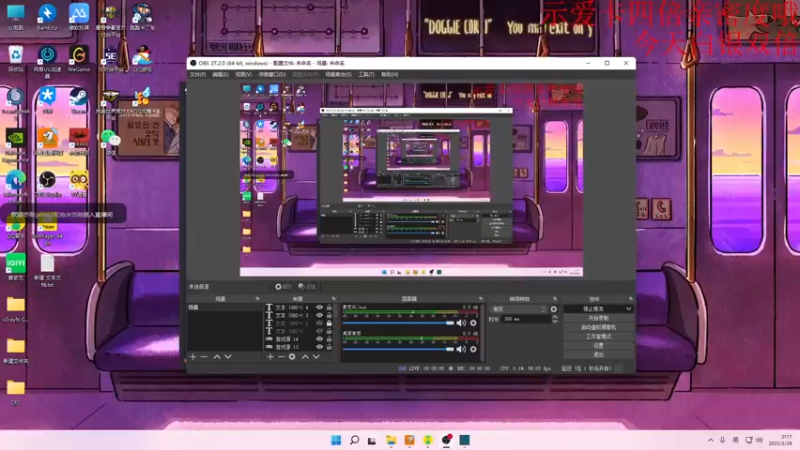800x450 pixels.
Task: Open 设置 from the Controls panel
Action: click(598, 345)
